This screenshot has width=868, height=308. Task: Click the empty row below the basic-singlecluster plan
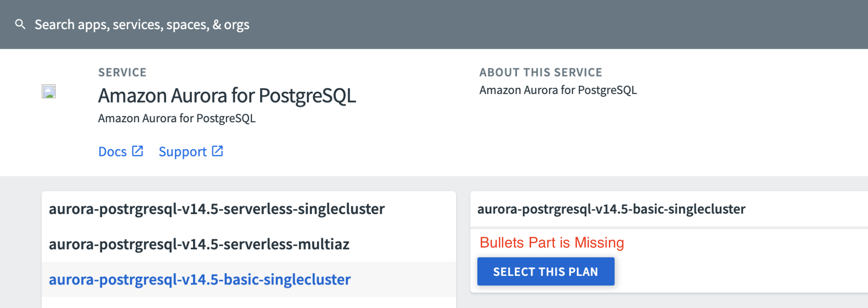point(249,303)
